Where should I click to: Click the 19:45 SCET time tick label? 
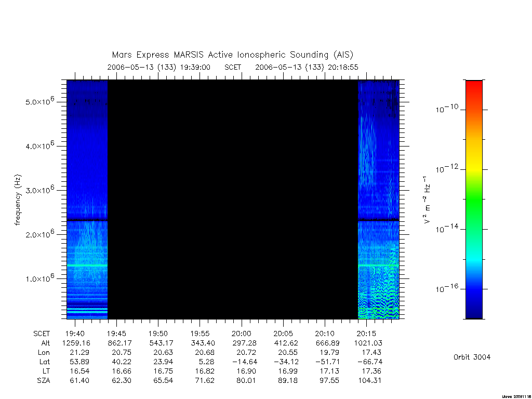pos(116,334)
